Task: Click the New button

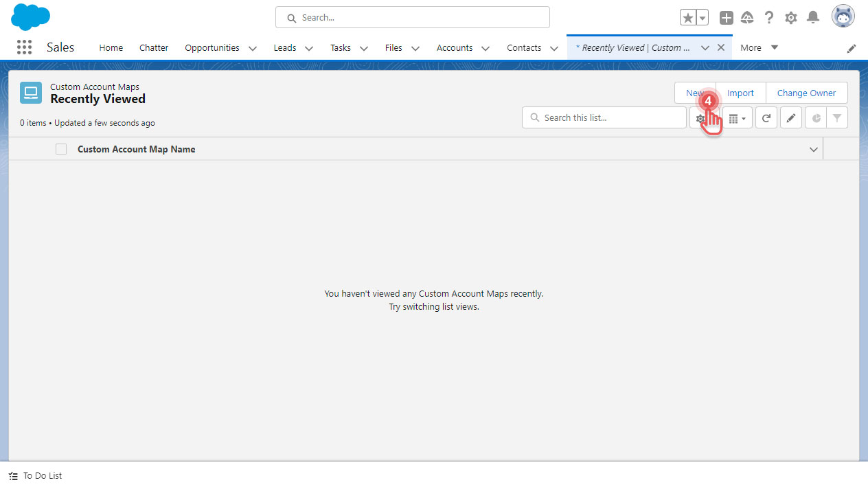Action: pyautogui.click(x=696, y=93)
